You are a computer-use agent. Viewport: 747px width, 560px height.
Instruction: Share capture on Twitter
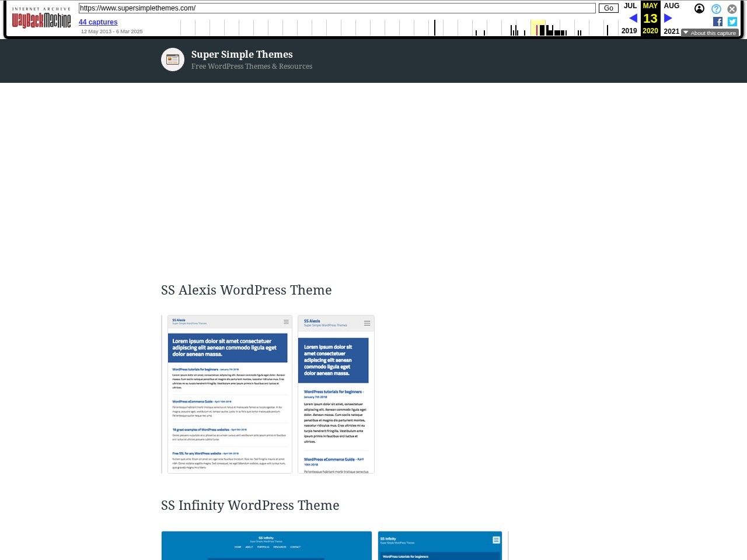732,22
